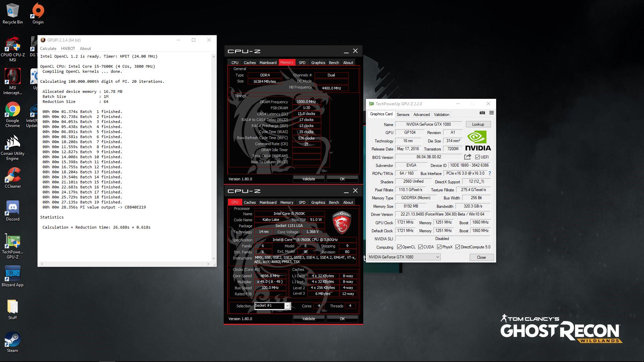Click the DRAM Frequency value 1500.0 MHz

point(306,102)
